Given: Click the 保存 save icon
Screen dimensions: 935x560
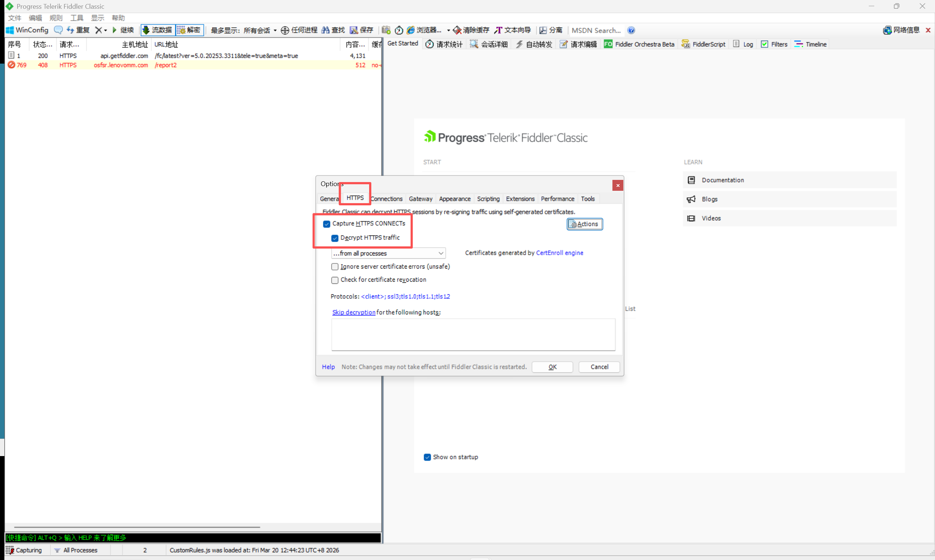Looking at the screenshot, I should pyautogui.click(x=354, y=30).
